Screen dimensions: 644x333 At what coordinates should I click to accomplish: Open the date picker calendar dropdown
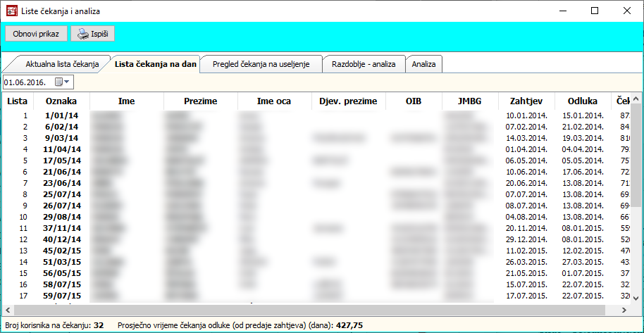62,82
